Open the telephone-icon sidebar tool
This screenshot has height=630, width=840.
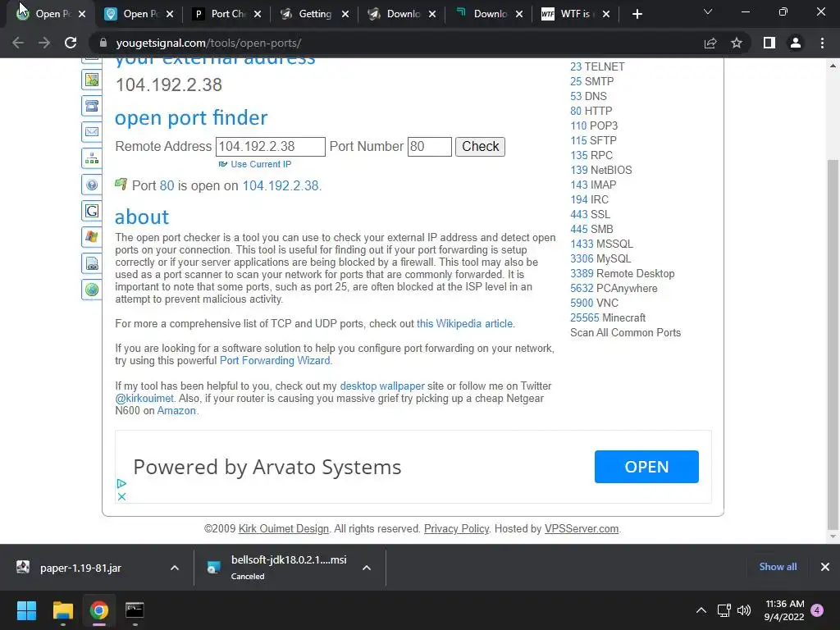(x=92, y=106)
